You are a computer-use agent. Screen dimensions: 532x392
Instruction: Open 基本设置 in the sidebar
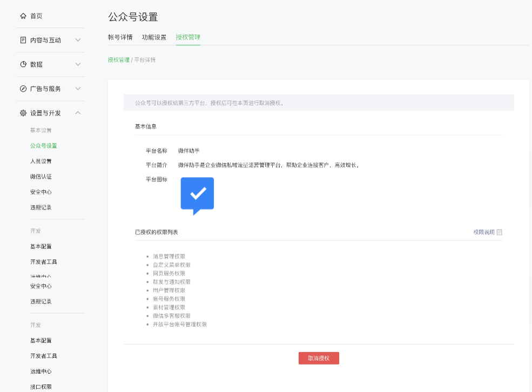click(41, 130)
